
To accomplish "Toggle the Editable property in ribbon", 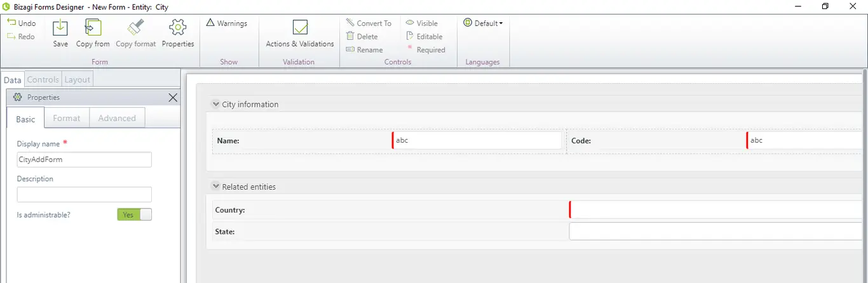I will [424, 36].
